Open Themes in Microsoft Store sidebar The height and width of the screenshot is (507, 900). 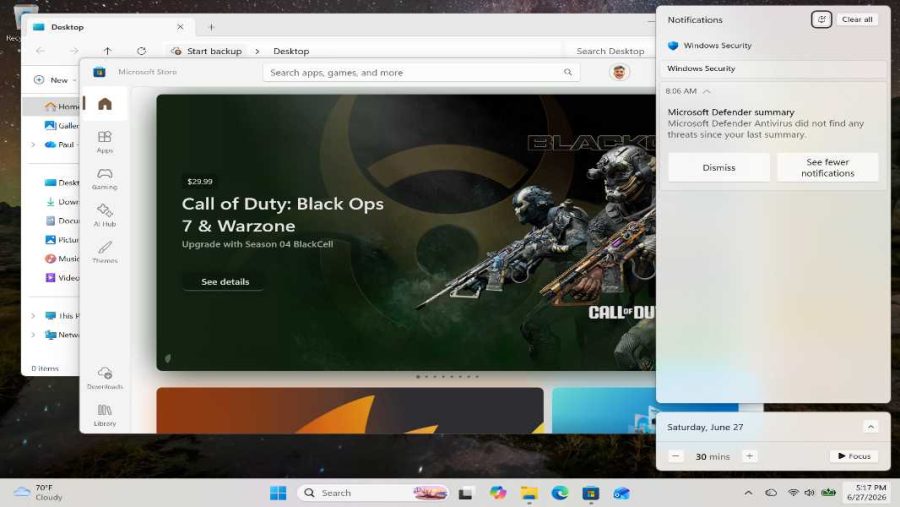click(104, 252)
